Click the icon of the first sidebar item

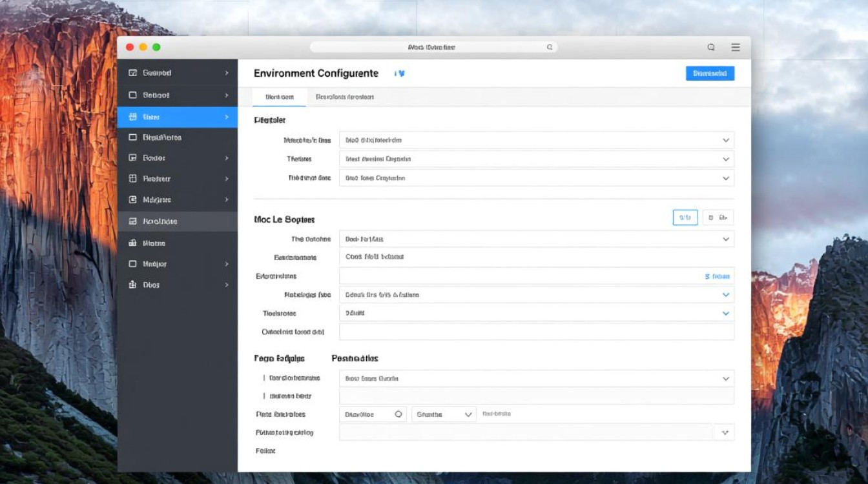[132, 73]
